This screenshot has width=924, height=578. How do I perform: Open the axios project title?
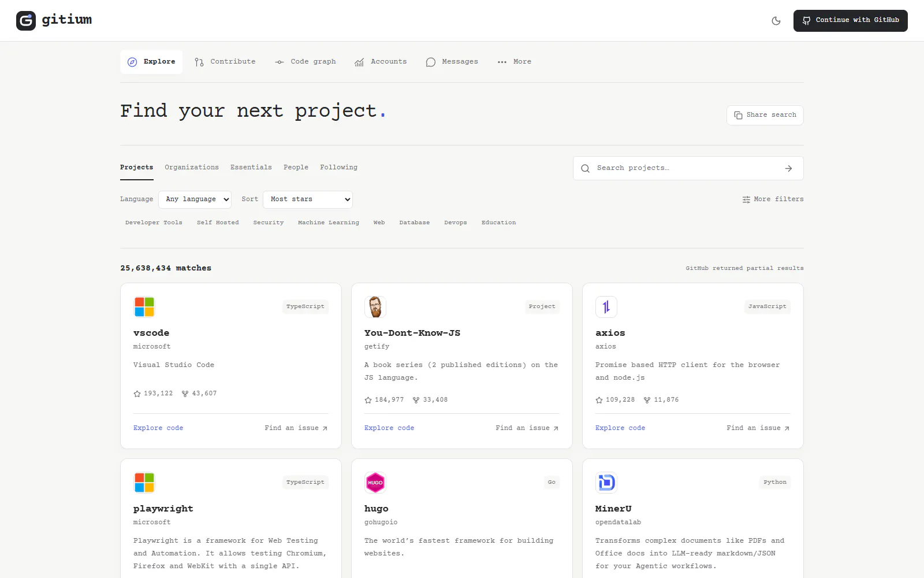pos(610,333)
